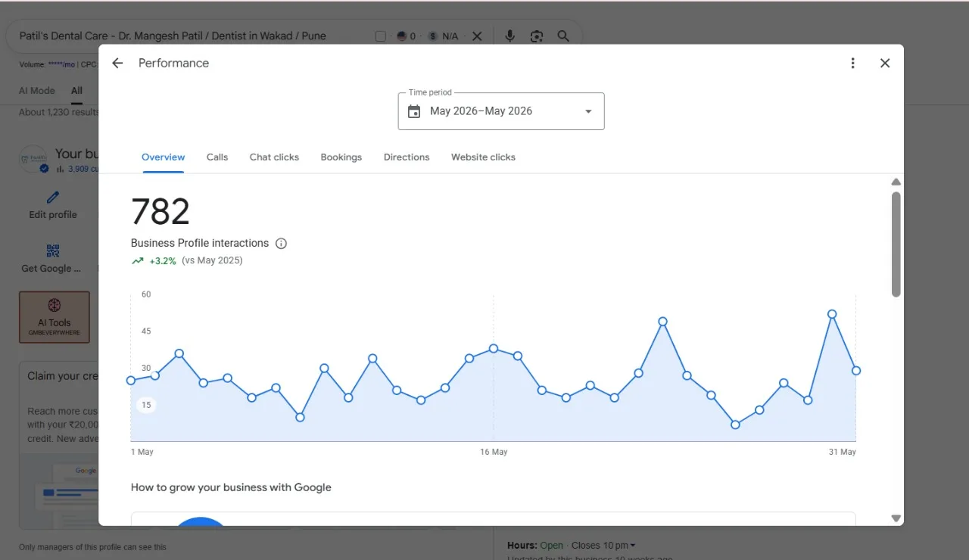Open the three-dot more options menu
969x560 pixels.
tap(853, 64)
